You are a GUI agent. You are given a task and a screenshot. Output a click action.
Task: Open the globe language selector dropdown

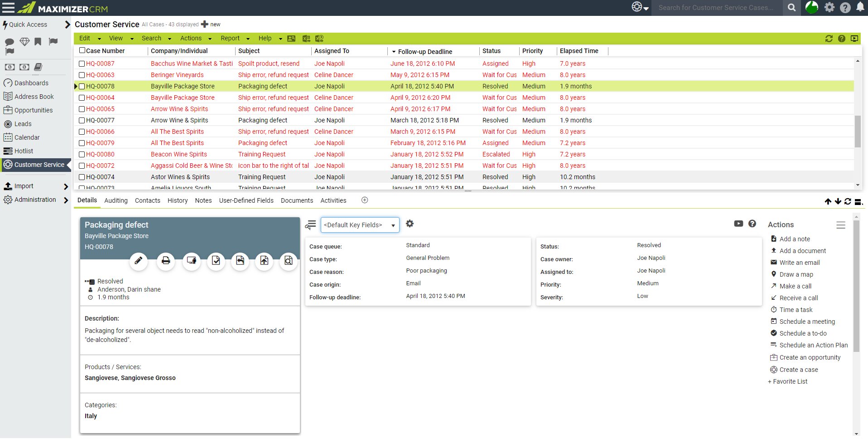pyautogui.click(x=639, y=7)
